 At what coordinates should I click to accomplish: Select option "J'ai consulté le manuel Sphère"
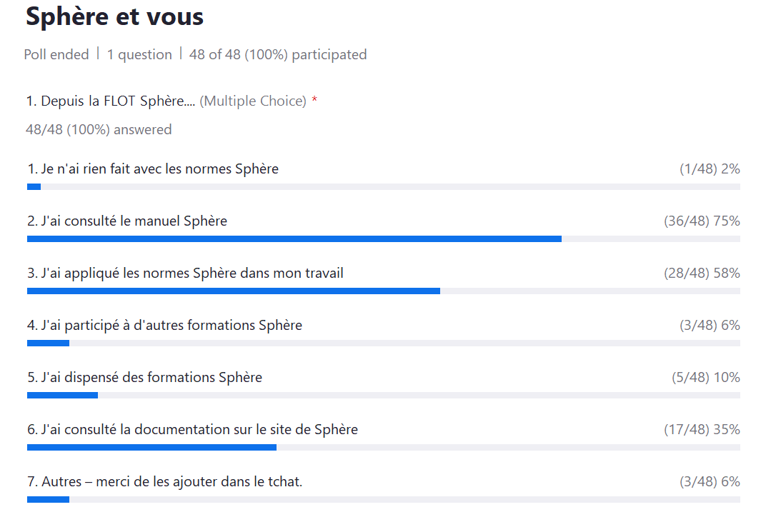click(x=127, y=221)
